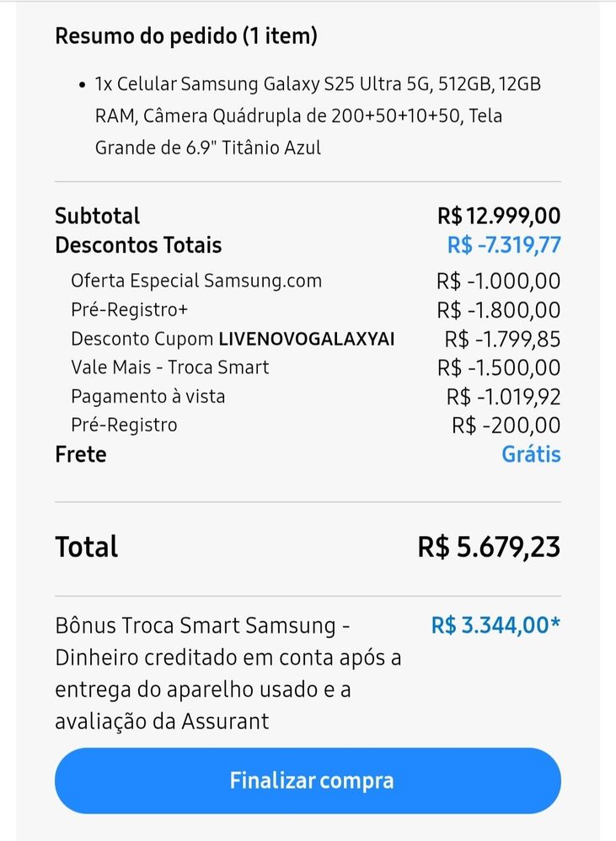The width and height of the screenshot is (616, 841).
Task: Click the LIVENOVOGALAXYAI coupon code
Action: 307,339
